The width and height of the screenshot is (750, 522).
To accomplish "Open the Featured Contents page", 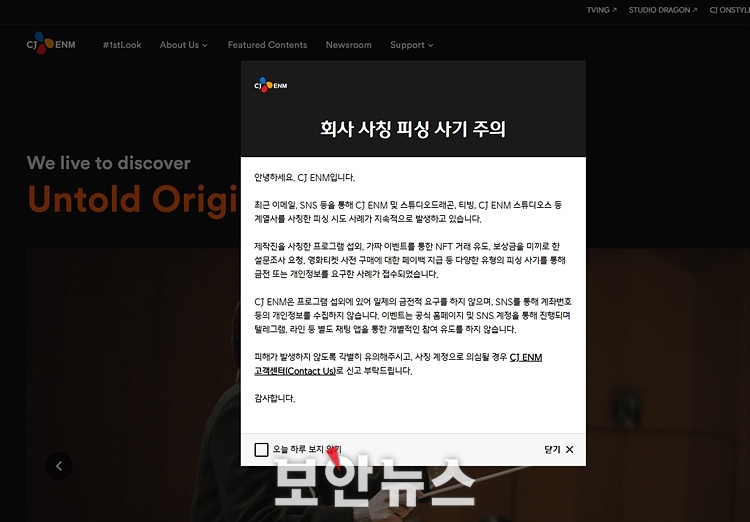I will pyautogui.click(x=267, y=45).
